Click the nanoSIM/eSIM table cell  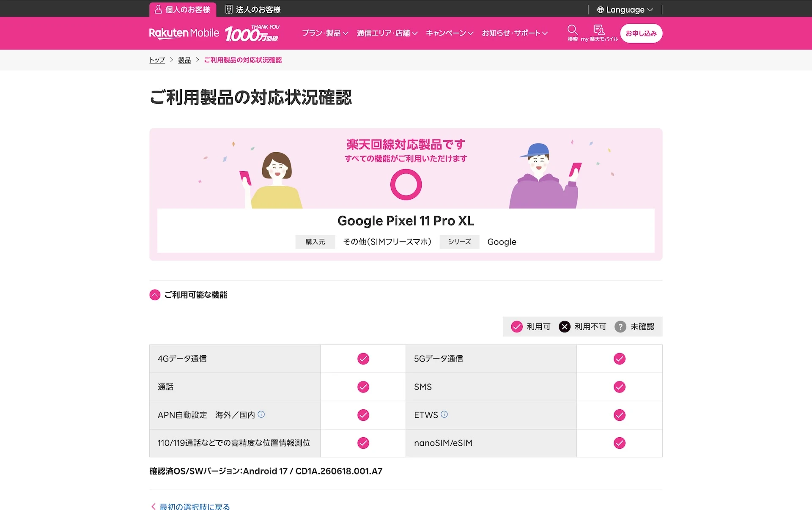click(491, 443)
